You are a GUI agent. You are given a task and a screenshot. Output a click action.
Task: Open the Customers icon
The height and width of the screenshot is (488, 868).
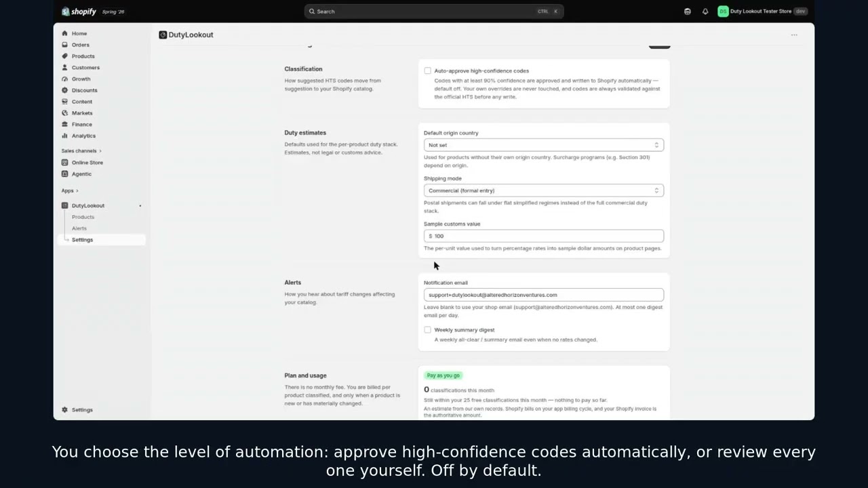[65, 68]
